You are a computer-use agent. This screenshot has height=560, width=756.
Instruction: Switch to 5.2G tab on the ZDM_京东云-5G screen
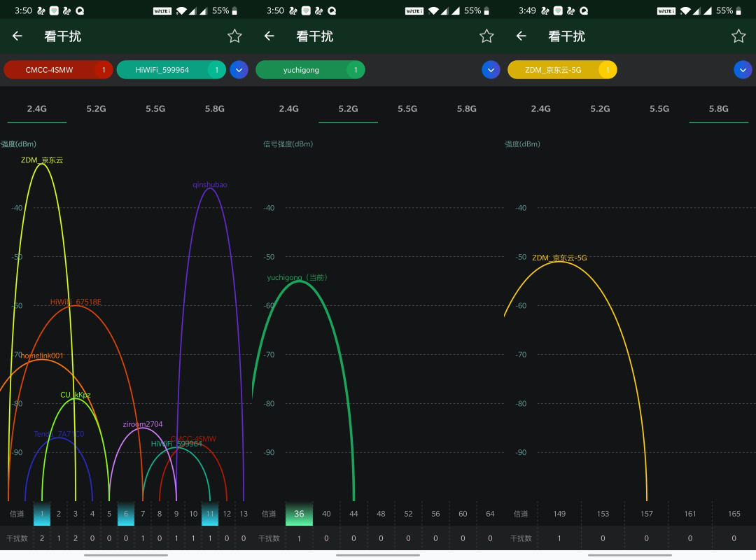601,109
